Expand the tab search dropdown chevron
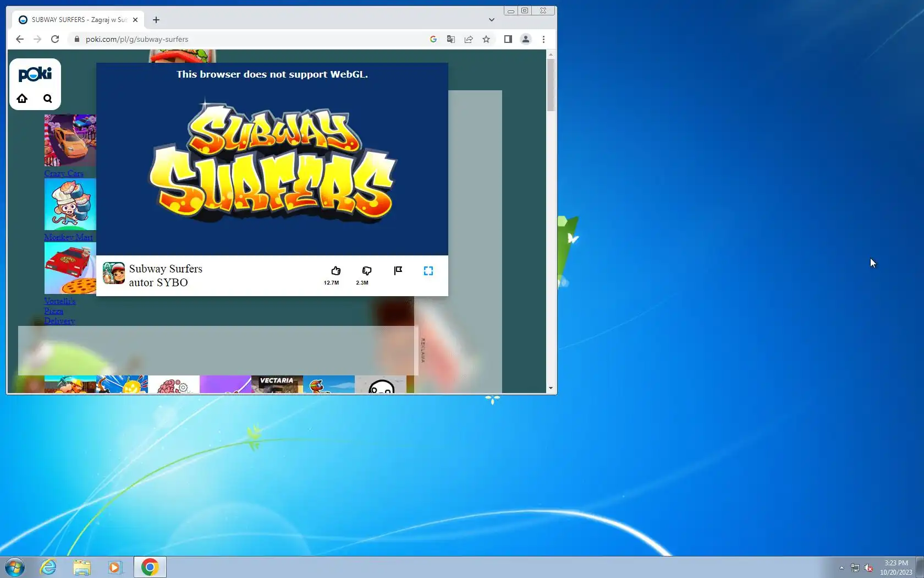This screenshot has width=924, height=578. pos(492,20)
